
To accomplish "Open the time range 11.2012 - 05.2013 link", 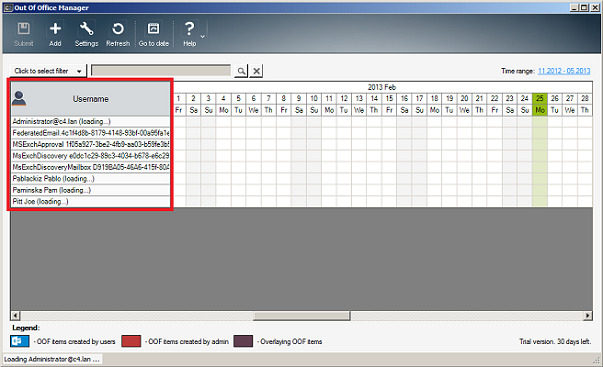I will pyautogui.click(x=564, y=71).
